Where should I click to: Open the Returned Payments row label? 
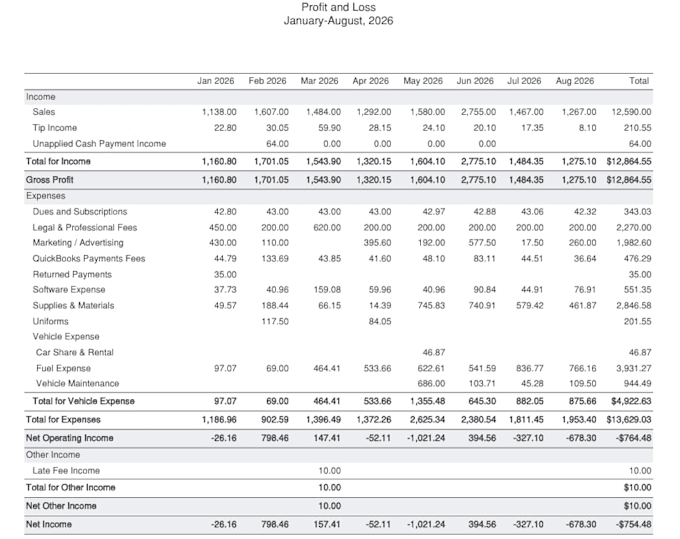[x=72, y=274]
